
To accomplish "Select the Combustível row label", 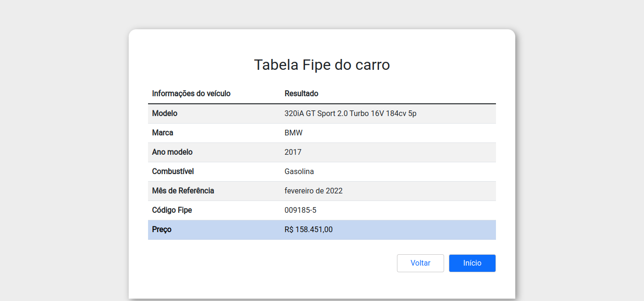I will [173, 171].
